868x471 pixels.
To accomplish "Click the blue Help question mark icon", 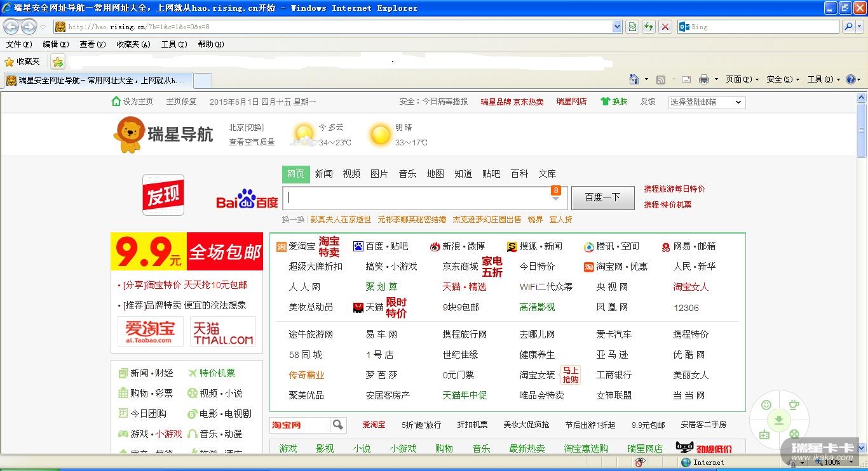I will 851,79.
